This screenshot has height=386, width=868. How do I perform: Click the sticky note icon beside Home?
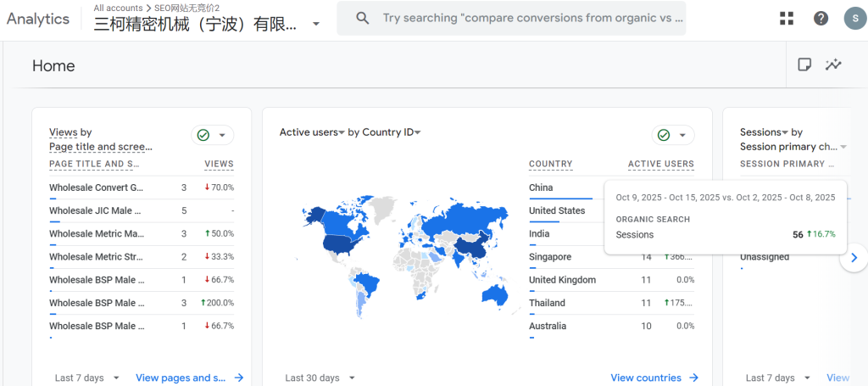pos(804,64)
